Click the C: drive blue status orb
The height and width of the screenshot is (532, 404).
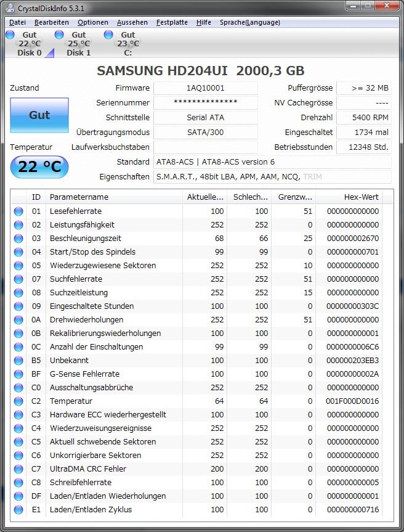108,35
